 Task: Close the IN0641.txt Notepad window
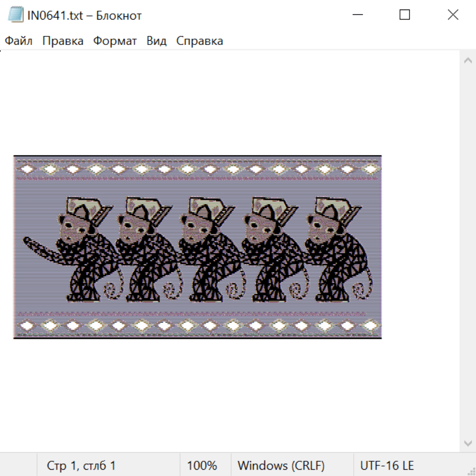[x=453, y=15]
